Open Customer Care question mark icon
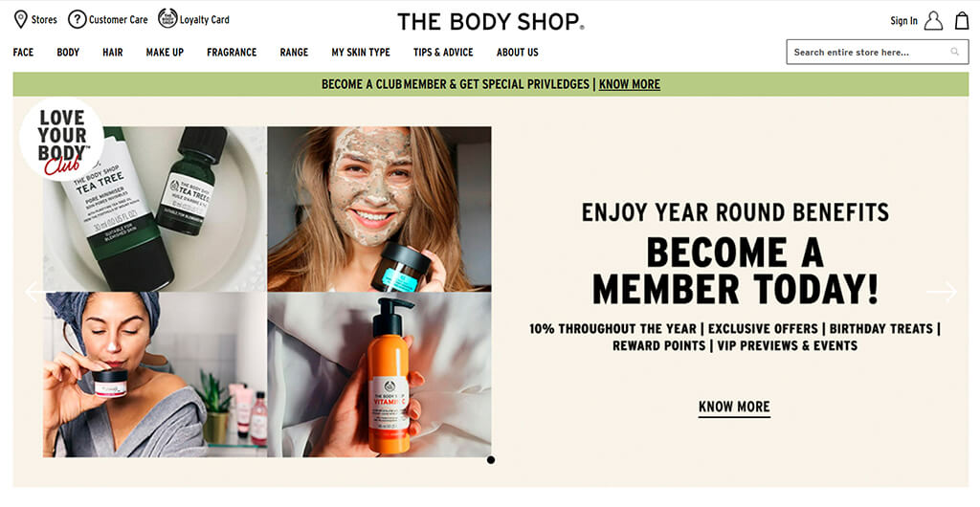Screen dimensions: 980x507 (77, 19)
